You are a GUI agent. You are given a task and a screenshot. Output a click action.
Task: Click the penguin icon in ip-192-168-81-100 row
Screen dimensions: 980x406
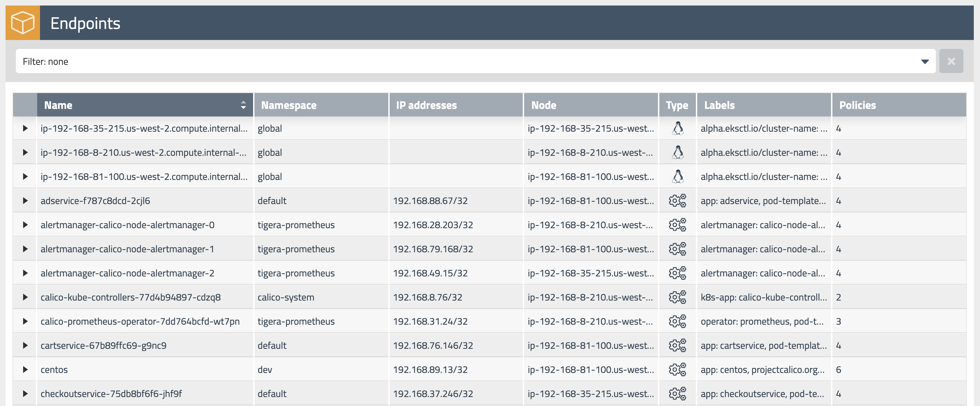click(677, 176)
